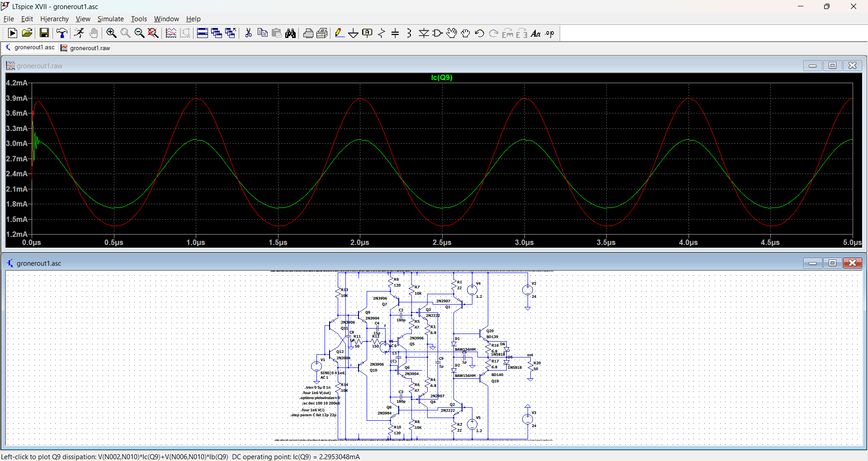Maximize the gronerout1.asc schematic pane
Screen dimensions: 868x461
pos(832,263)
